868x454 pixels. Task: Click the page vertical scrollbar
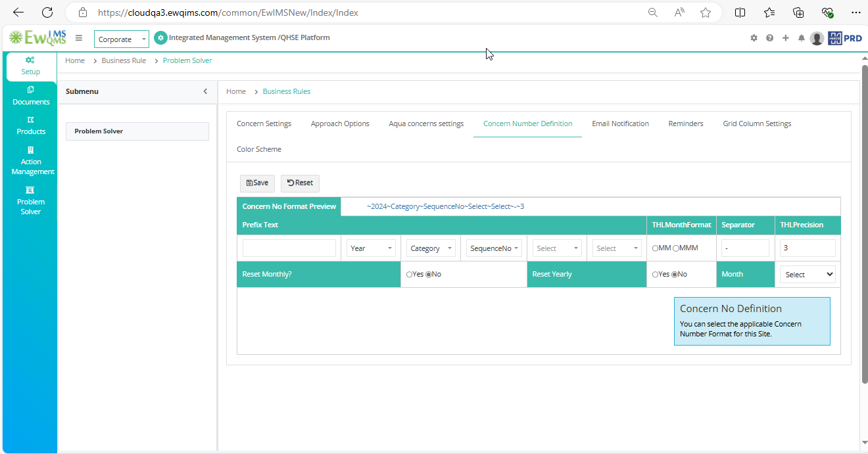pos(864,223)
